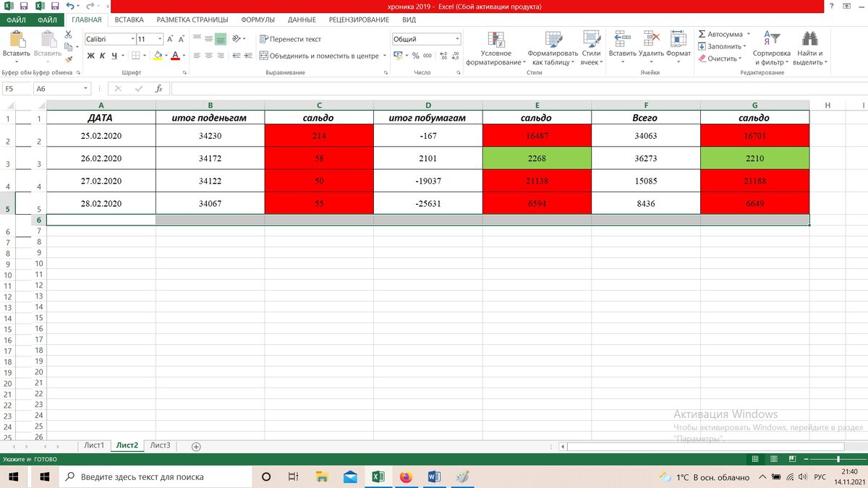Screen dimensions: 868x488
Task: Open the РАЗМЕТКА СТРАНИЦЫ tab
Action: [192, 20]
